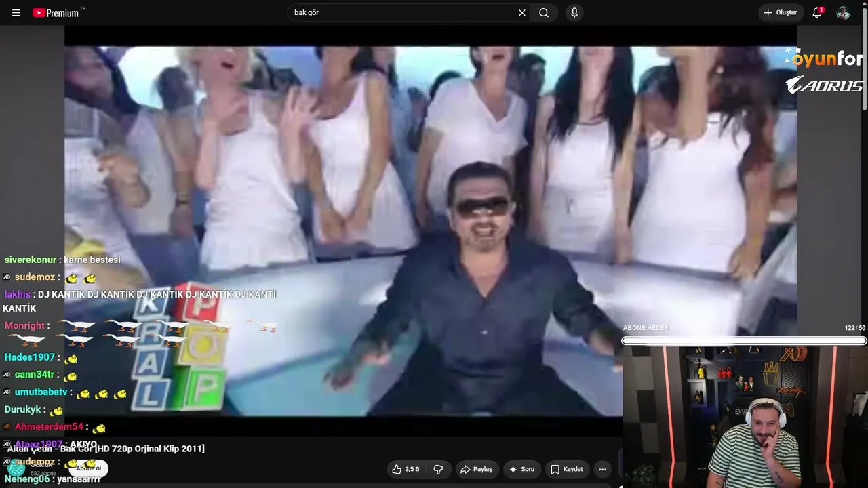The width and height of the screenshot is (868, 488).
Task: Click the Durukyk username in chat
Action: tap(23, 410)
